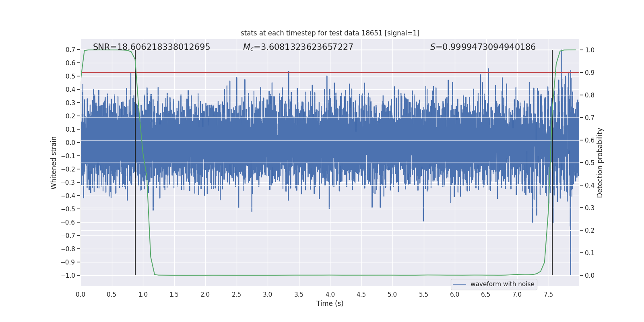Click the right axis tick label 0.5

pos(590,163)
